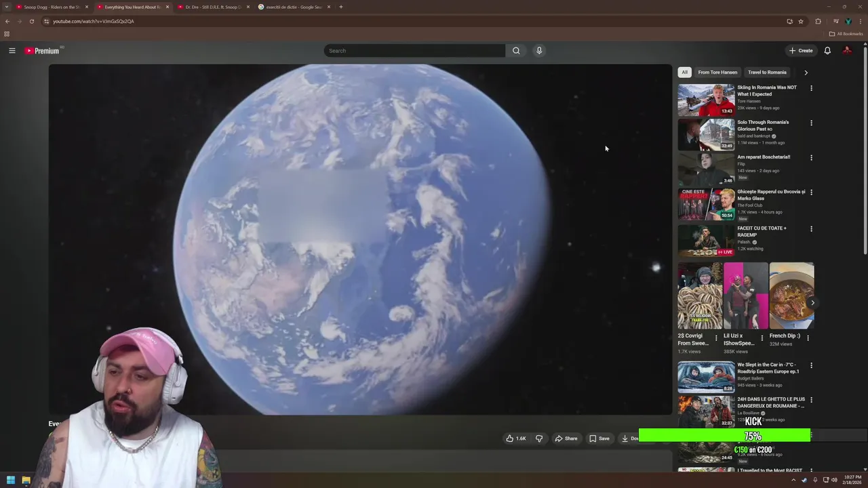The image size is (868, 488).
Task: Like the video with thumbs up
Action: (x=516, y=439)
